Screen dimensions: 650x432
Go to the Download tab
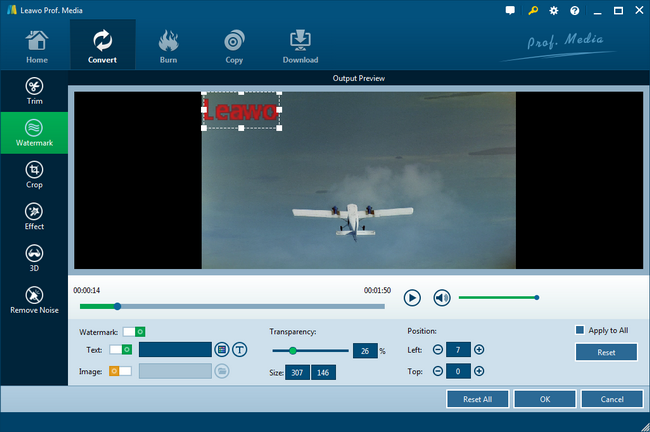pos(300,45)
